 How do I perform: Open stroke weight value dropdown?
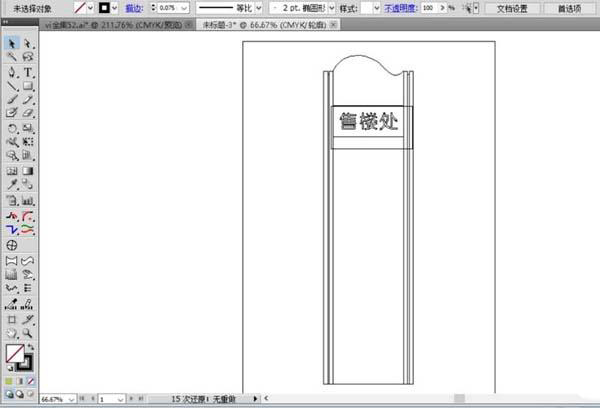[184, 8]
